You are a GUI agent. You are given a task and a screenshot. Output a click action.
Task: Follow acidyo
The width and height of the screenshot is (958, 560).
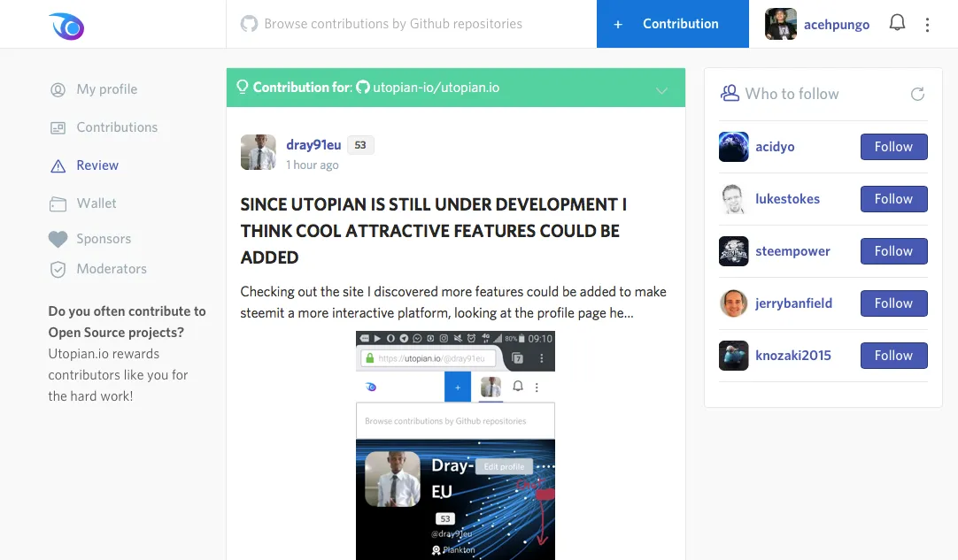click(x=894, y=147)
